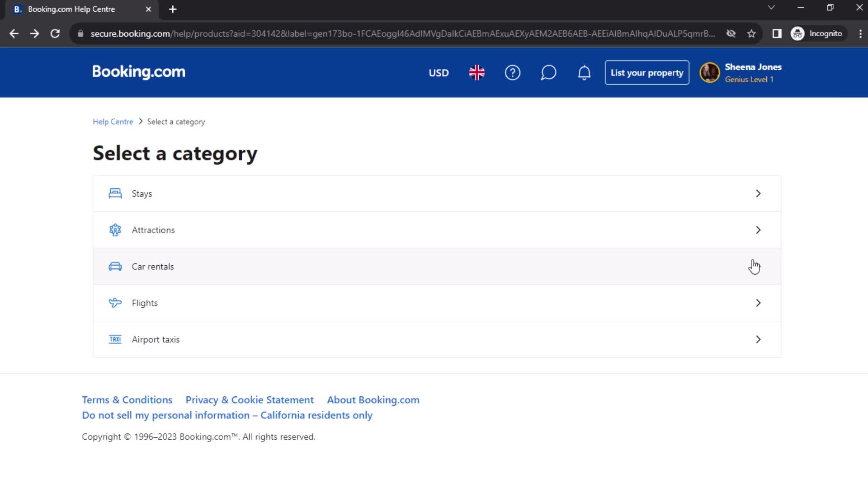Click the List your property button
This screenshot has height=488, width=868.
[x=647, y=73]
